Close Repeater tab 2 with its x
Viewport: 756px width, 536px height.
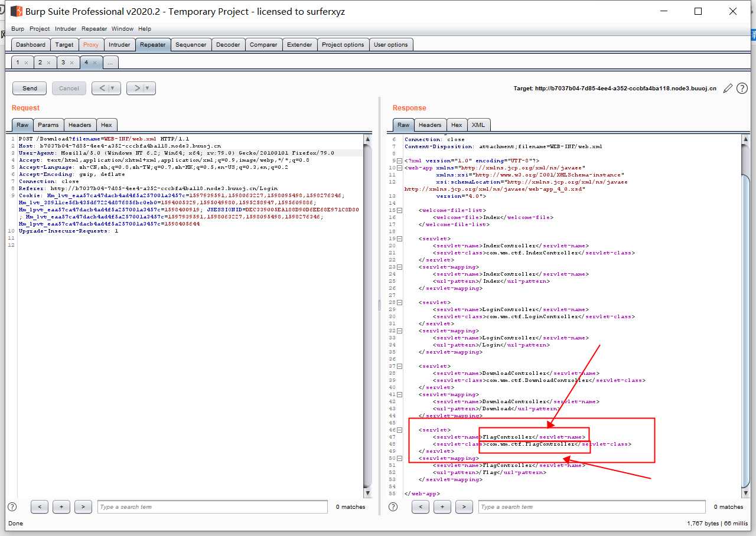click(48, 63)
